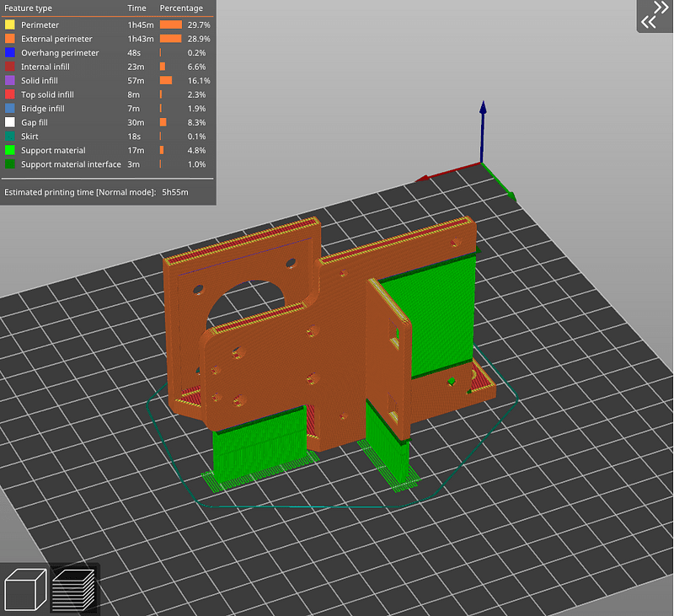674x616 pixels.
Task: Hide Internal infill feature via swatch
Action: 9,67
